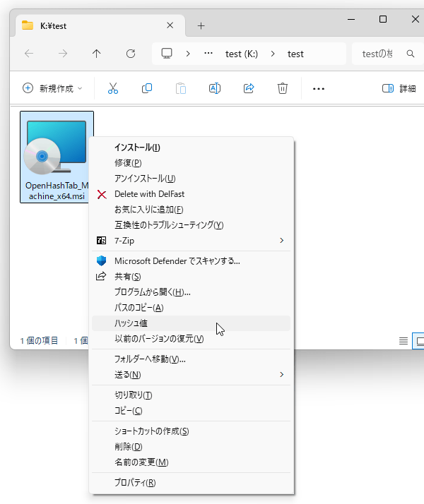The image size is (424, 504).
Task: Click the ハッシュ値 menu entry
Action: (x=191, y=323)
